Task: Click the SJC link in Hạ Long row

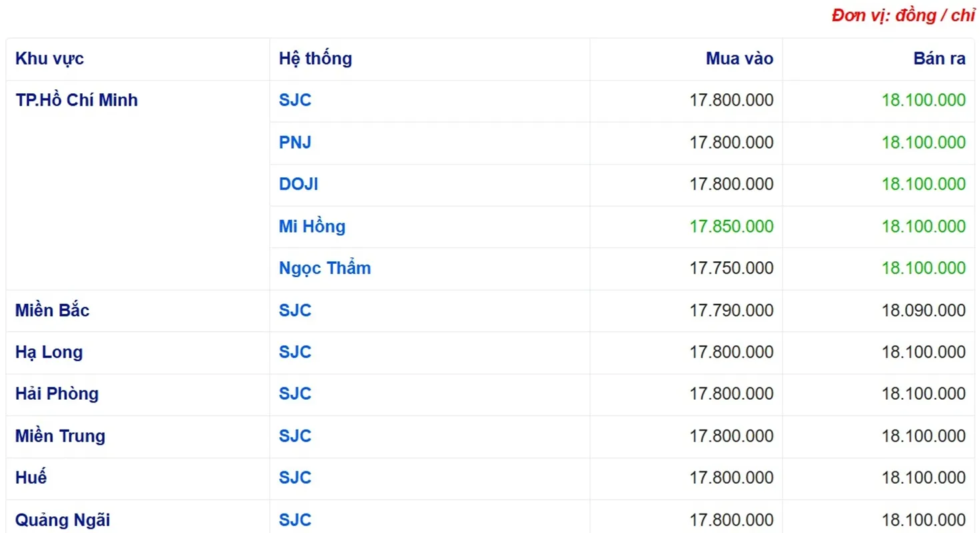Action: pyautogui.click(x=295, y=352)
